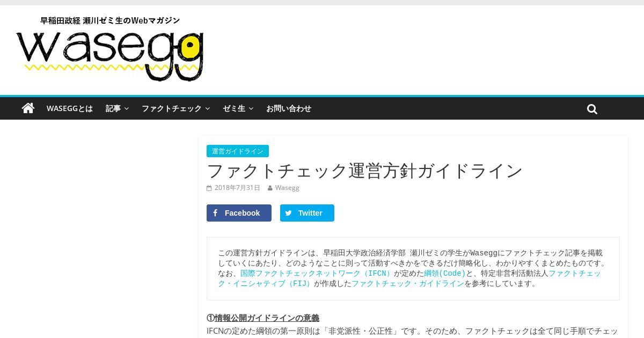Open the ゼミ生 menu item
The height and width of the screenshot is (338, 644).
click(234, 108)
